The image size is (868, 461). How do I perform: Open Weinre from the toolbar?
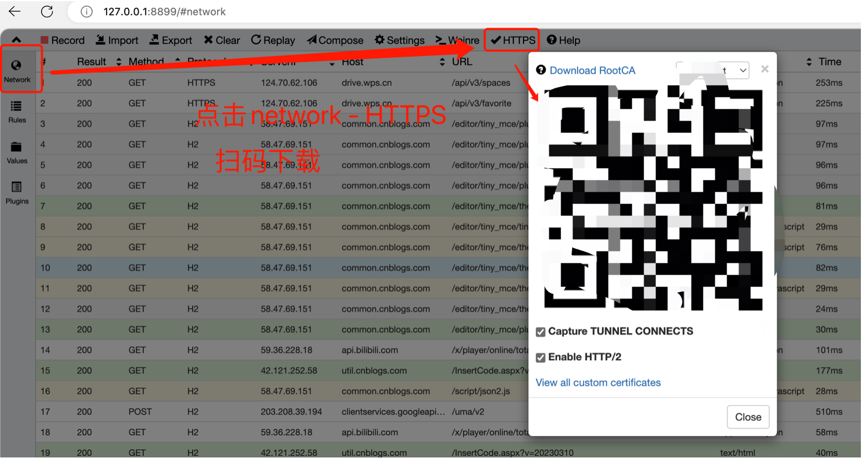[x=457, y=40]
